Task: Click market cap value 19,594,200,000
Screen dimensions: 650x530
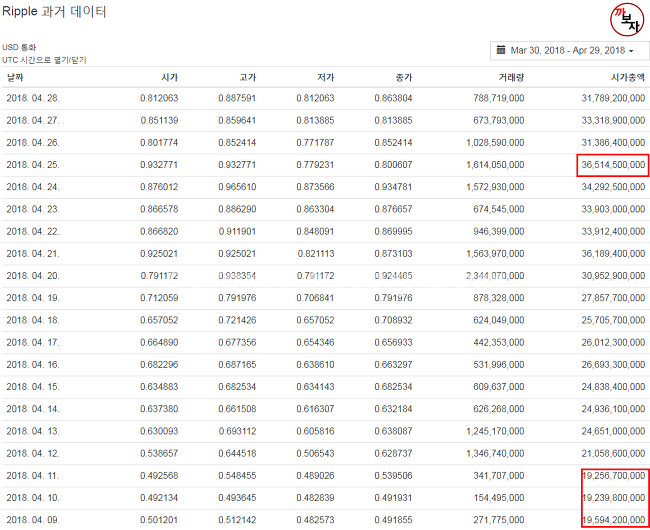Action: (613, 520)
